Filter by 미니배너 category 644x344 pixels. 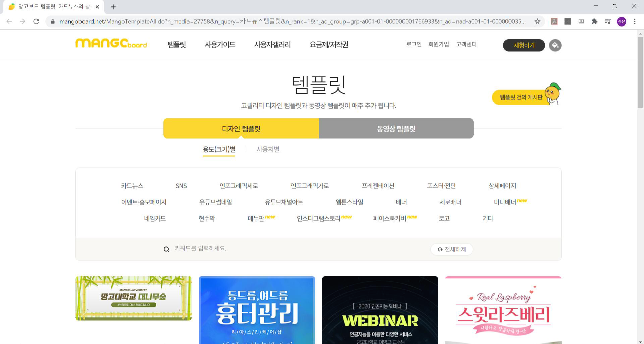pos(505,202)
